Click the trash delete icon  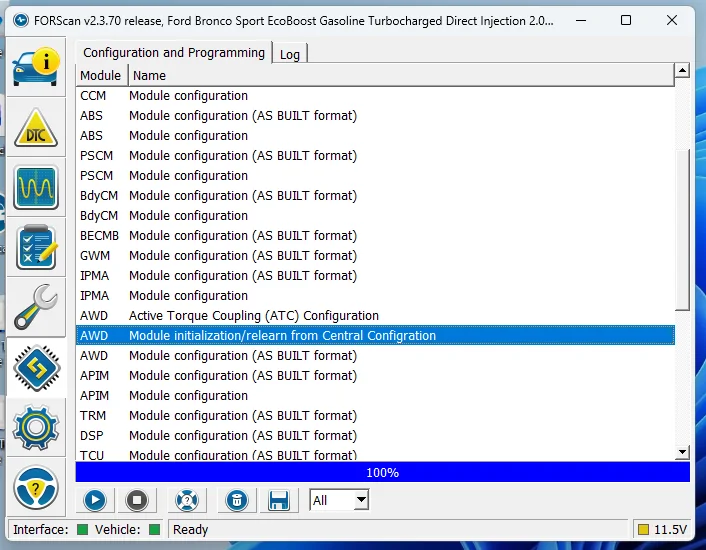236,500
